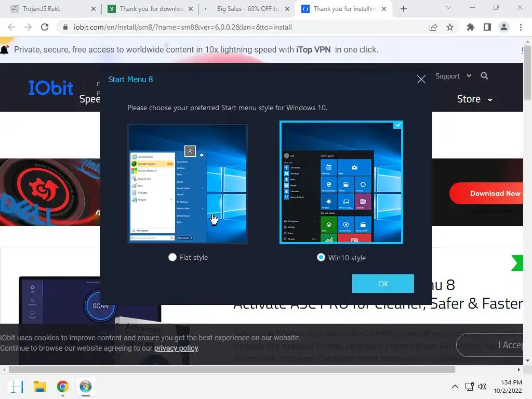Go back to previous page
Image resolution: width=532 pixels, height=399 pixels.
11,27
